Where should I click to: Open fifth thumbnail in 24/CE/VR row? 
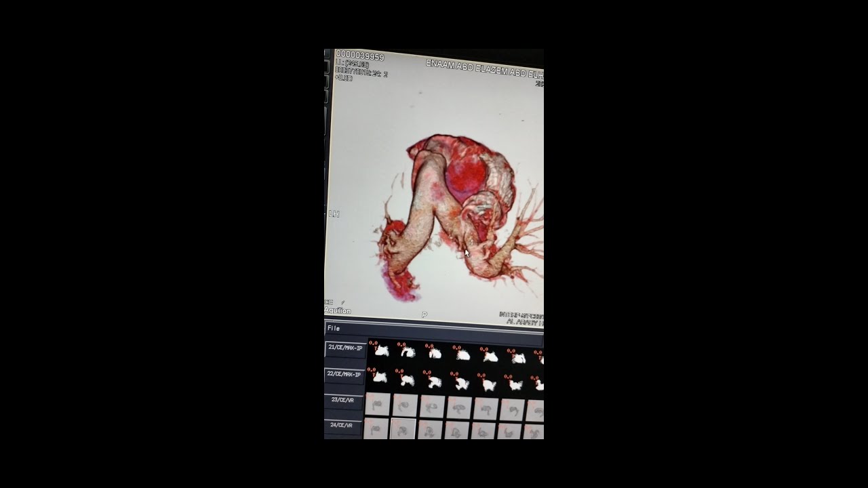pos(484,431)
